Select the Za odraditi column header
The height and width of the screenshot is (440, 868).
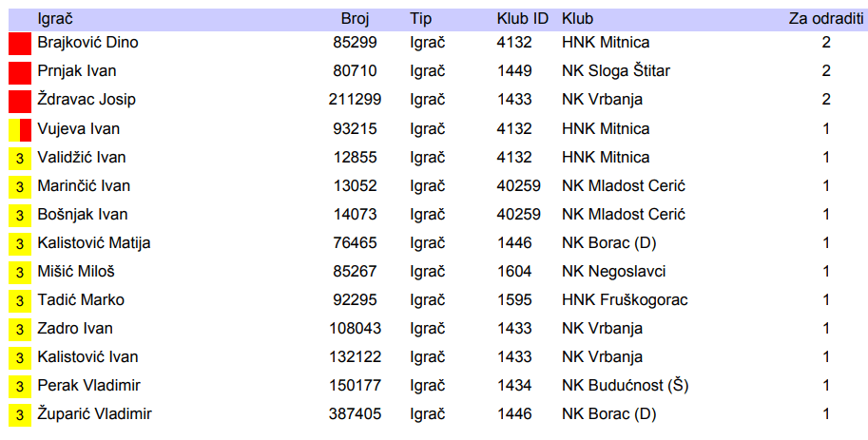point(825,19)
